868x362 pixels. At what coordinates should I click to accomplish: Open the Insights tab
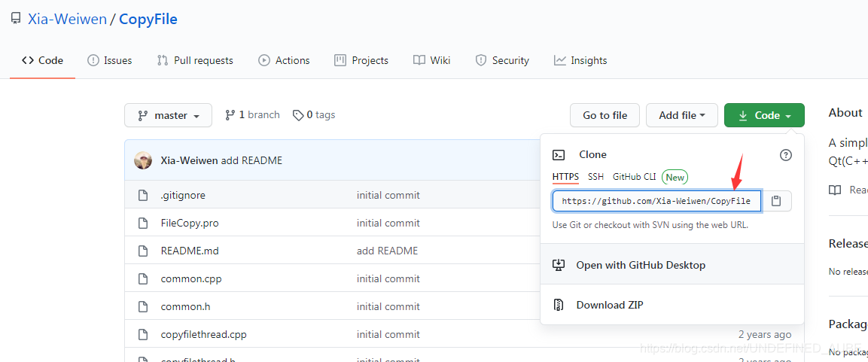click(x=580, y=60)
